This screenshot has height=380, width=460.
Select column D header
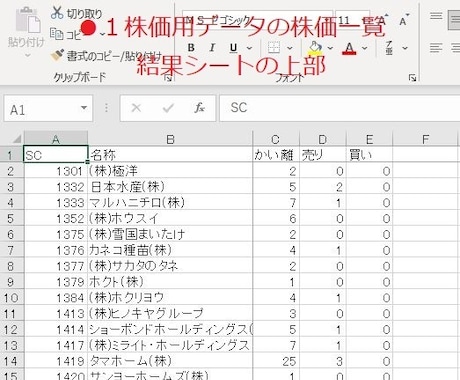(x=322, y=139)
